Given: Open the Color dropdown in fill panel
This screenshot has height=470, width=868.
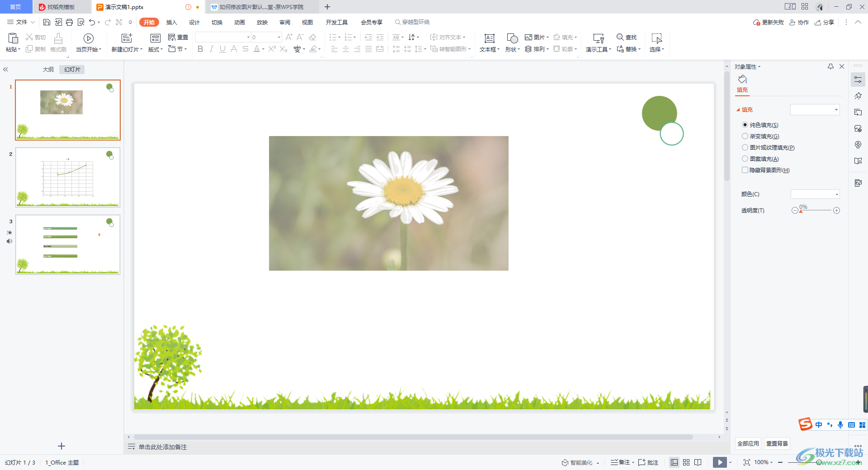Looking at the screenshot, I should (x=815, y=194).
